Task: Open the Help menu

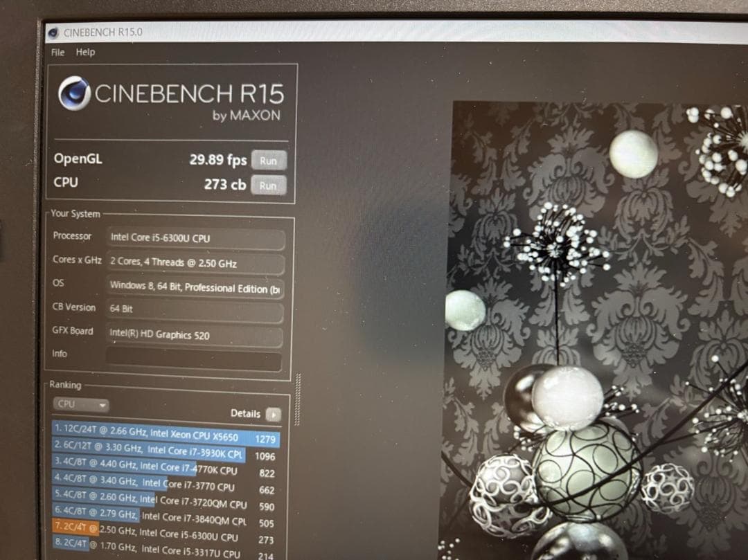Action: [85, 53]
